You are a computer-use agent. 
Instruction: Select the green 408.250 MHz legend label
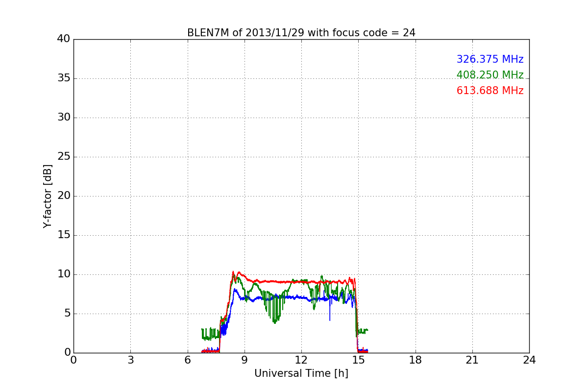tap(490, 75)
